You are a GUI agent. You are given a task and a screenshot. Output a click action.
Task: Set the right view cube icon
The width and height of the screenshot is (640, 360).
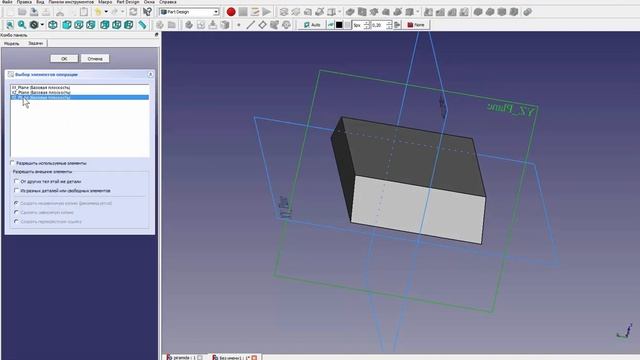click(91, 25)
